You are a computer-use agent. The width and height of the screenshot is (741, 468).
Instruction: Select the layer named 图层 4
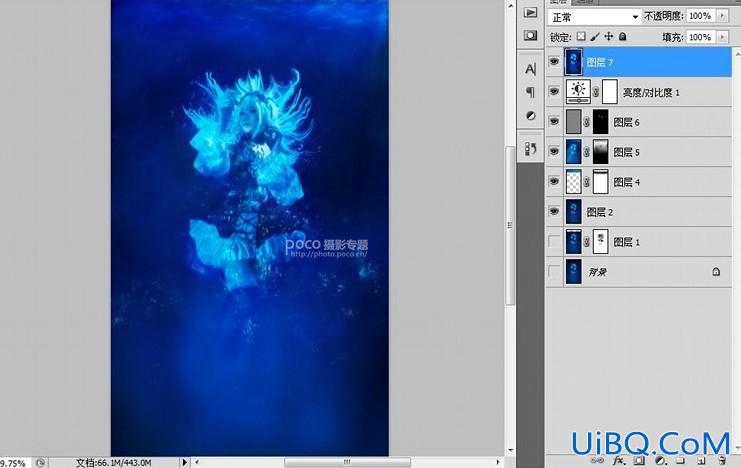(x=627, y=182)
